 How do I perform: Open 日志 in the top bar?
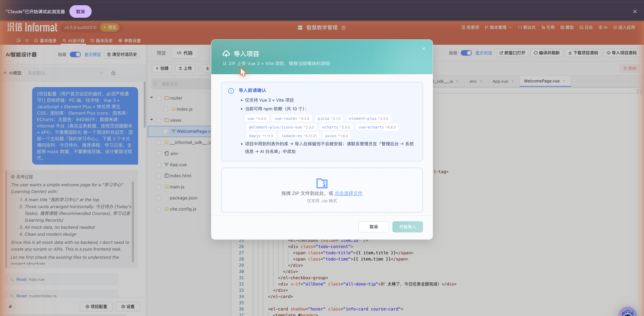pos(586,28)
